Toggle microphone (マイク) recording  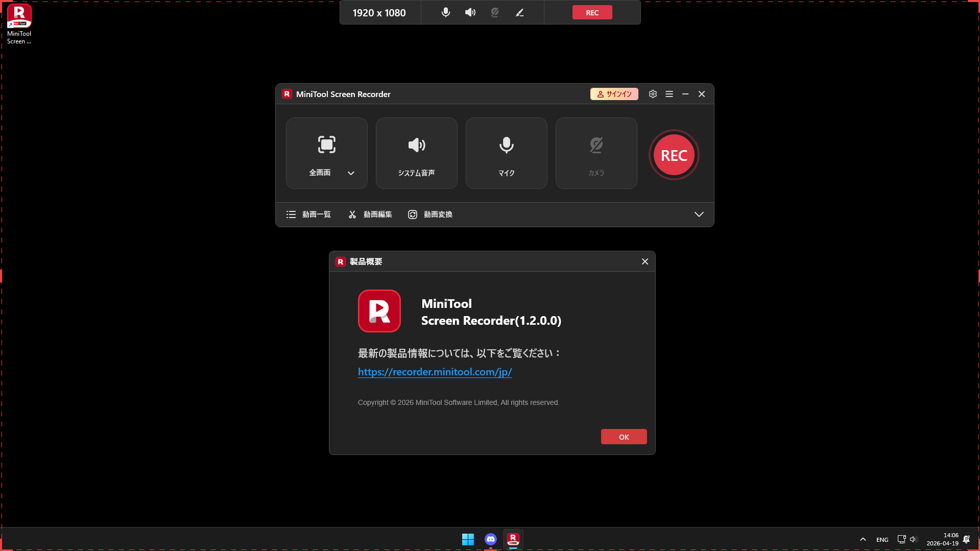(506, 153)
